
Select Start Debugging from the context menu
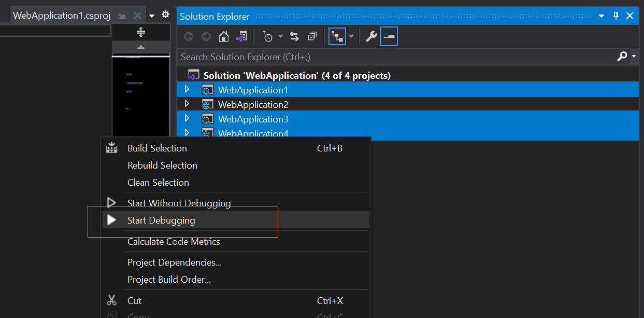click(x=162, y=220)
